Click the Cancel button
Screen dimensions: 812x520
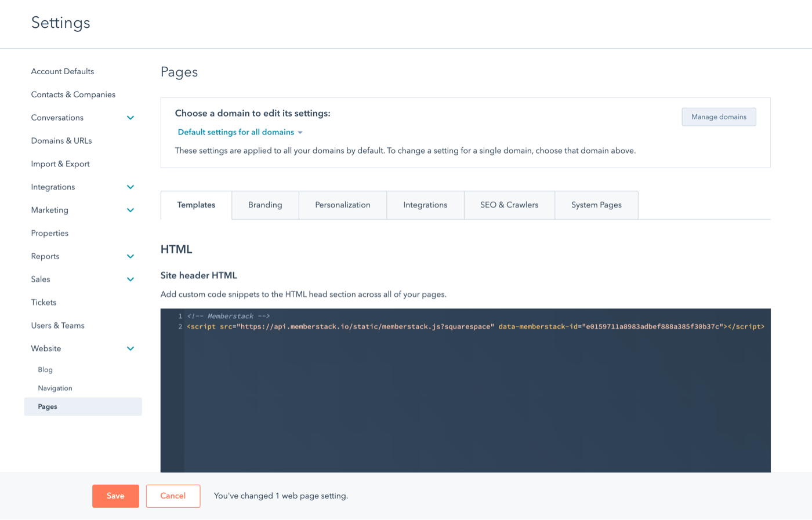173,496
